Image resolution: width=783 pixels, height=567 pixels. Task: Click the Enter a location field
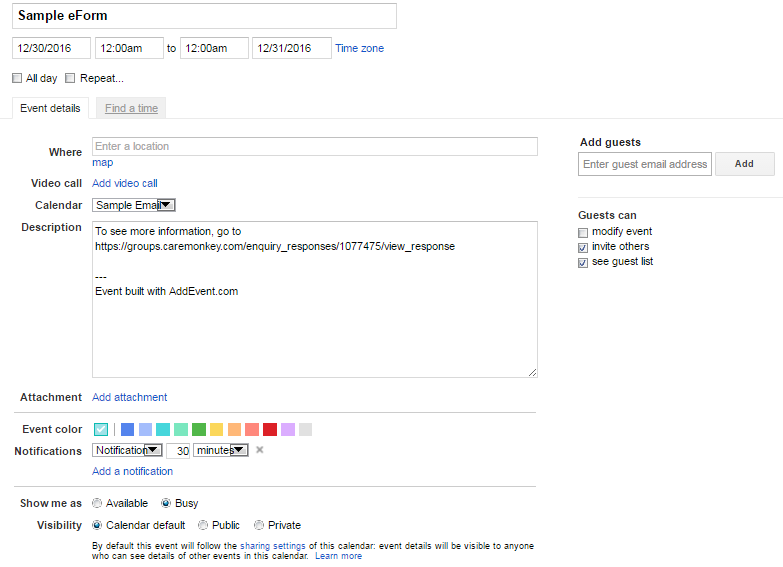click(315, 146)
